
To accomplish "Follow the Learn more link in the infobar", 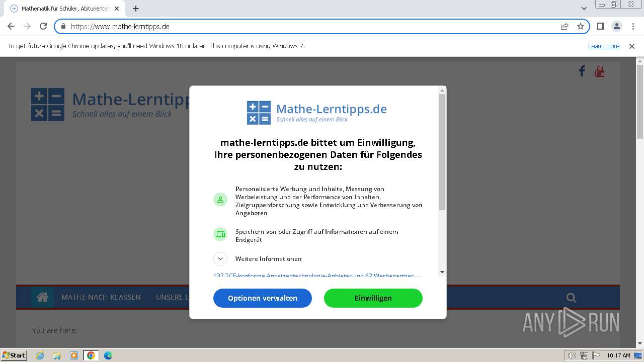I will (604, 46).
